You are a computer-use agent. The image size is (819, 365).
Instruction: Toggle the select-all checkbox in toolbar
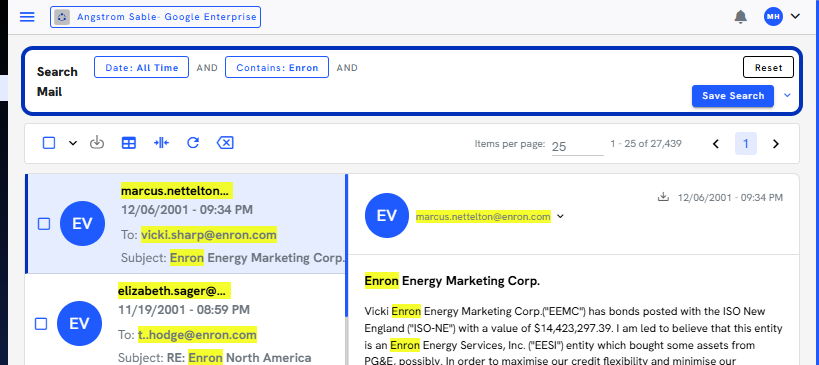pos(49,143)
